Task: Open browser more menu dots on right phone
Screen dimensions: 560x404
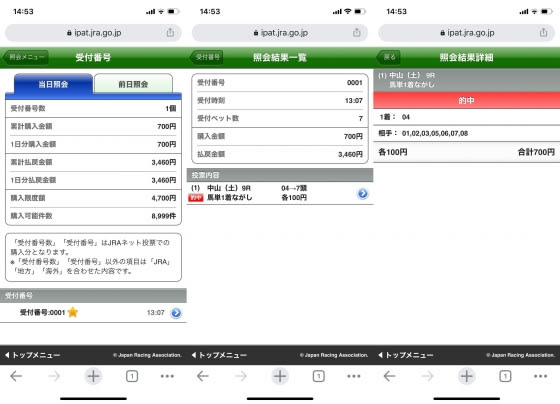Action: 540,376
